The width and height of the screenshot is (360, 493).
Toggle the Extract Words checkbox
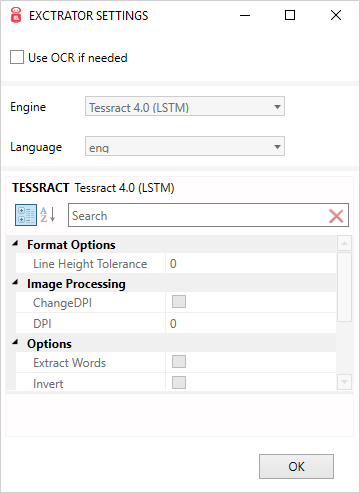click(179, 362)
